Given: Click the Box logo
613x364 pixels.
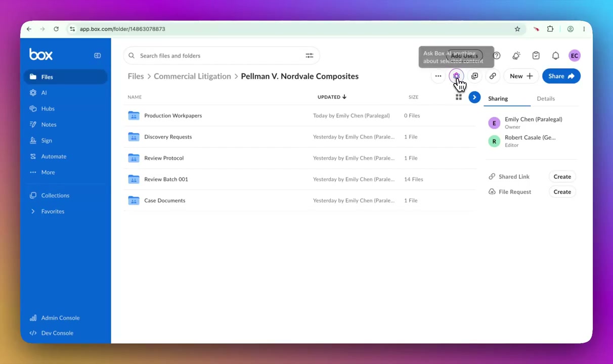Looking at the screenshot, I should tap(41, 55).
